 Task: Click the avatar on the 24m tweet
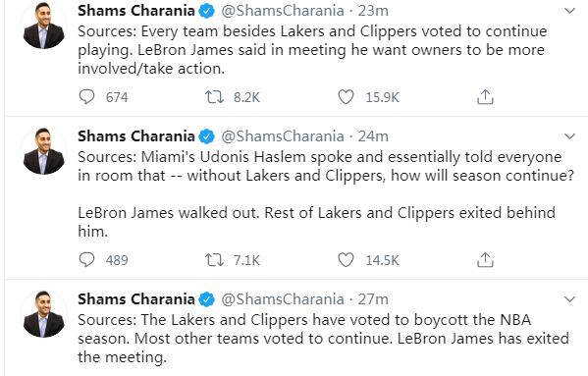43,151
